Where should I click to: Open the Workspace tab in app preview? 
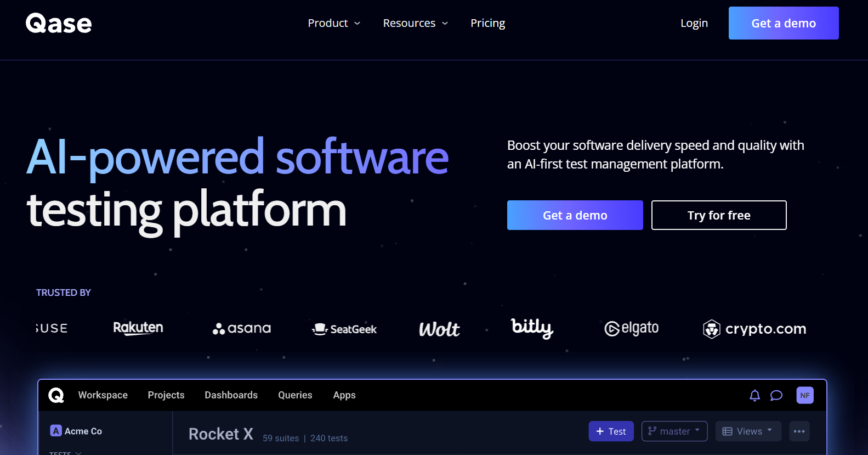coord(103,395)
